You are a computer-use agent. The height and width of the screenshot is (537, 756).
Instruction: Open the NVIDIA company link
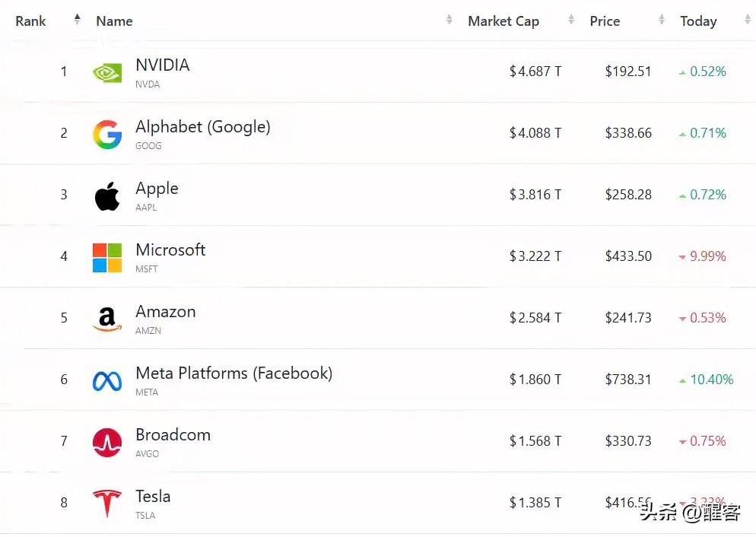163,65
